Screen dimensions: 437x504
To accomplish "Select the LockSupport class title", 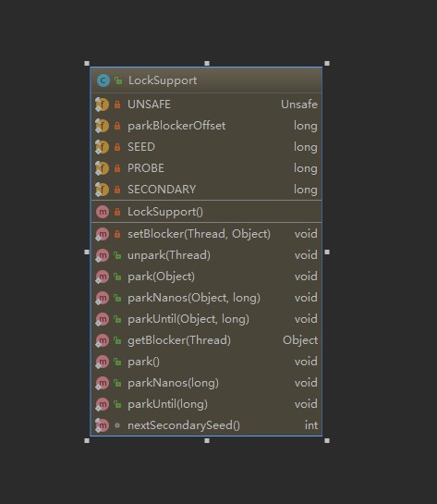I will (163, 80).
